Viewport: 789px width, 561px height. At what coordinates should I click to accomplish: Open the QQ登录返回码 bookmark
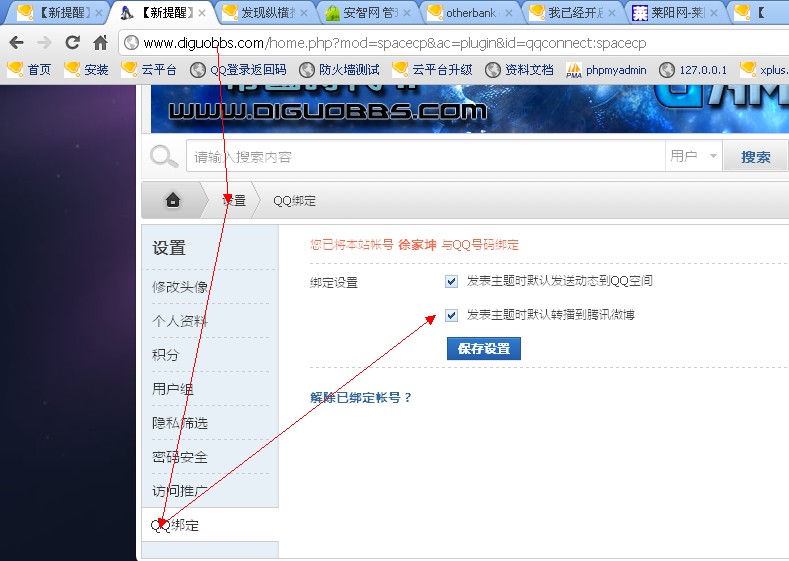point(238,69)
